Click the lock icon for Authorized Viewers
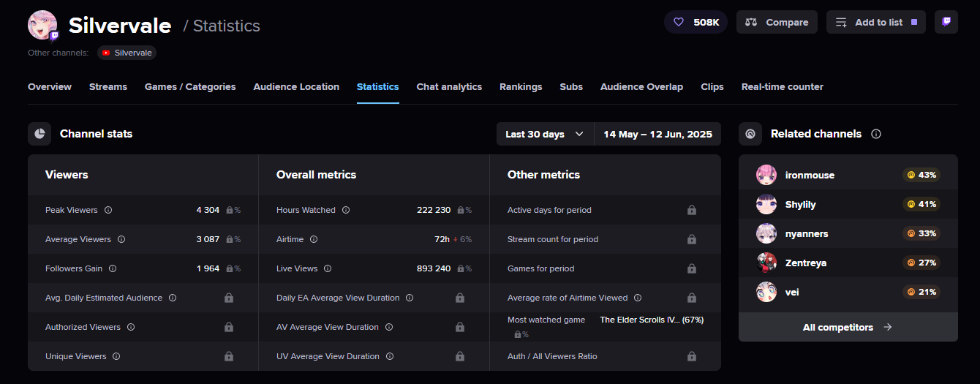The height and width of the screenshot is (384, 980). (229, 327)
